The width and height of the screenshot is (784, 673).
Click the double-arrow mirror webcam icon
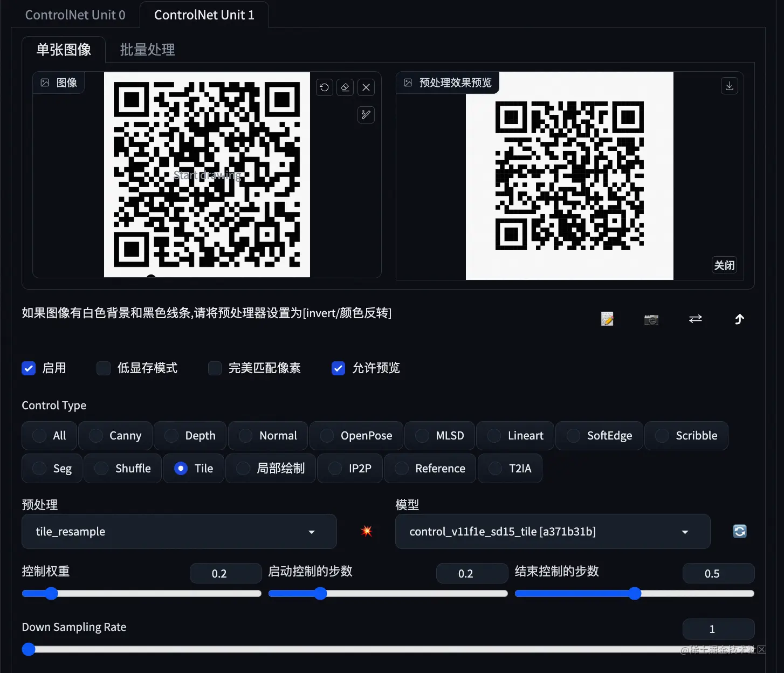[696, 319]
